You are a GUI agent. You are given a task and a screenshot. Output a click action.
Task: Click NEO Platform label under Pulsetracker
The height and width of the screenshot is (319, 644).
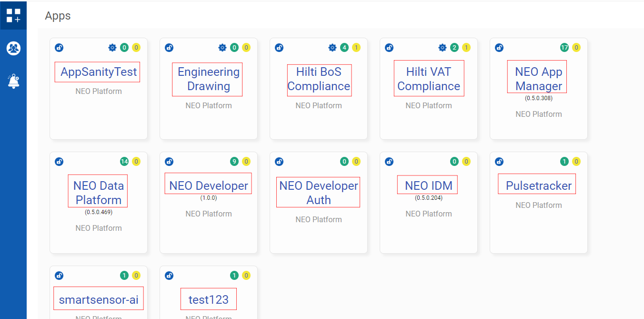539,205
